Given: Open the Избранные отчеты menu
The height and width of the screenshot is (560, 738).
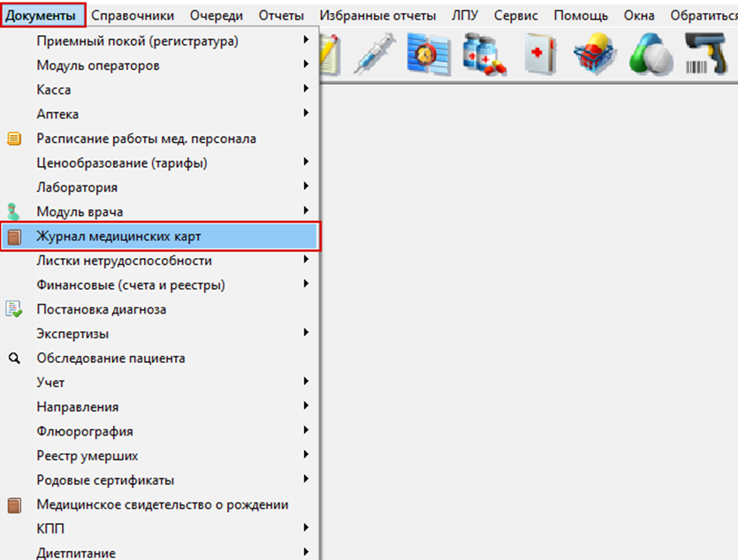Looking at the screenshot, I should tap(377, 16).
